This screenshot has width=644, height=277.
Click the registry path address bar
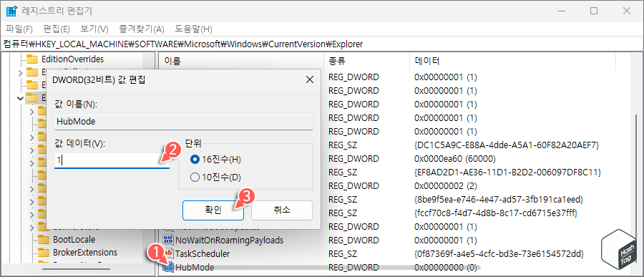322,44
